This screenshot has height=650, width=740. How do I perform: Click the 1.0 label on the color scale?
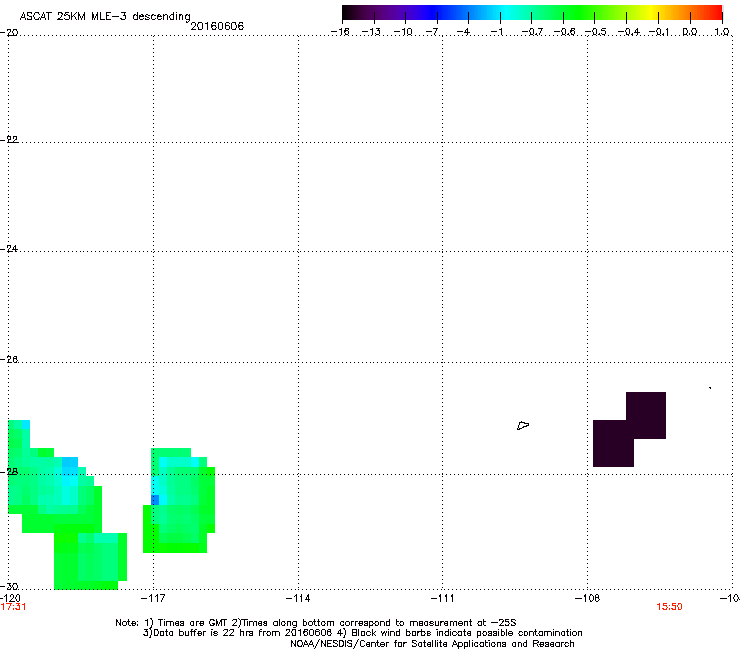tap(722, 32)
